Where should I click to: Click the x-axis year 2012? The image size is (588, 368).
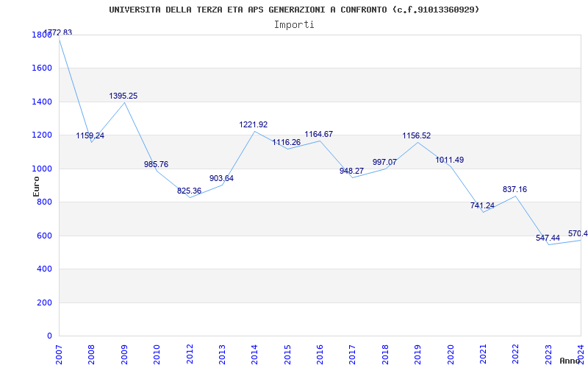click(x=190, y=355)
